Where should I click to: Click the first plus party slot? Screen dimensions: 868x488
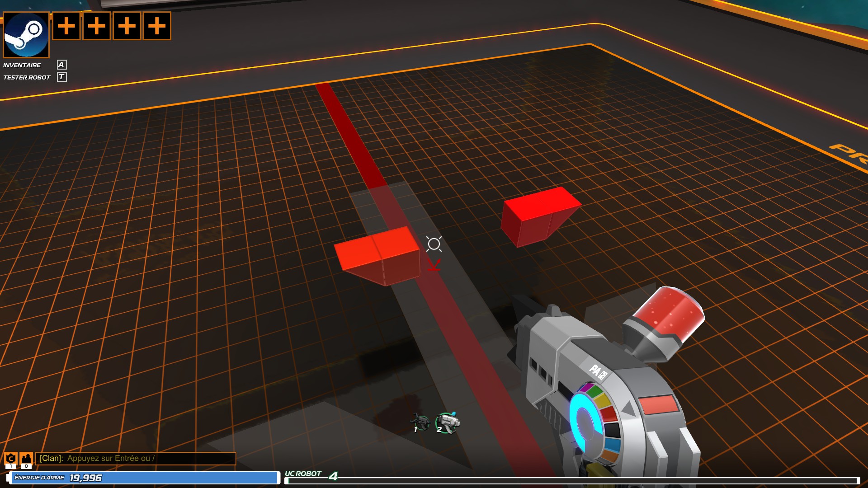pyautogui.click(x=66, y=26)
